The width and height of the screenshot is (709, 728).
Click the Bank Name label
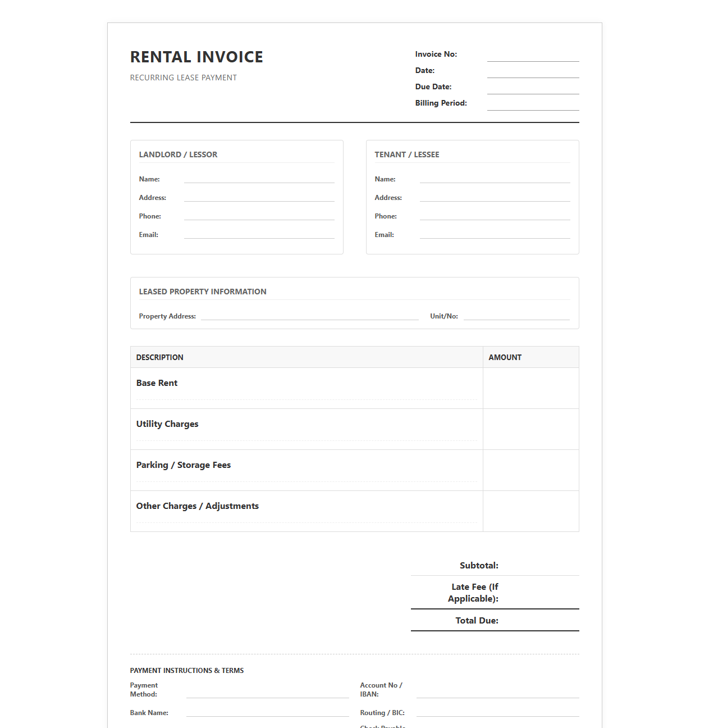149,713
